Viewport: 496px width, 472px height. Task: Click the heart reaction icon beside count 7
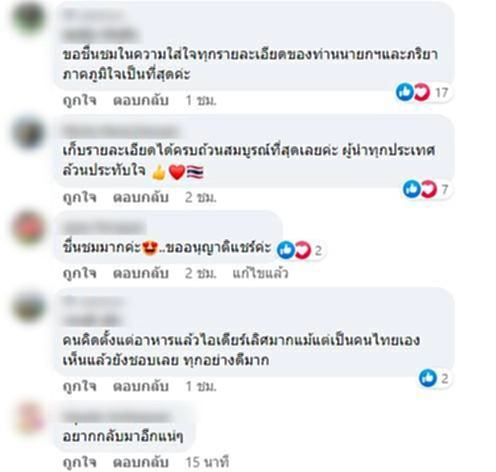pos(428,189)
